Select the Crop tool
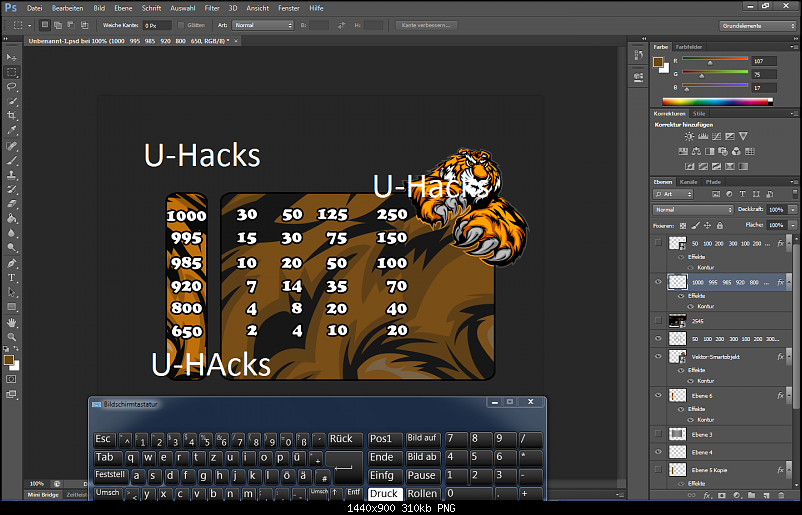Screen dimensions: 802x515 [12, 116]
